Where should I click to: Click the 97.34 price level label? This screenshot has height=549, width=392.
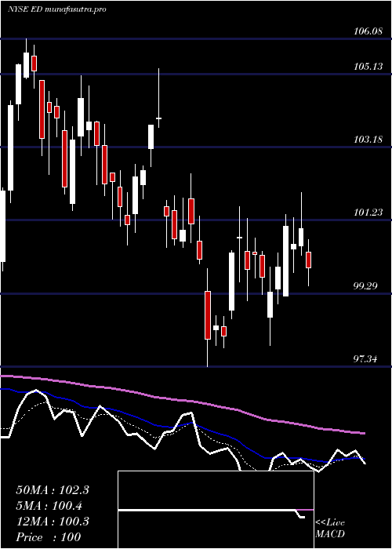click(365, 359)
